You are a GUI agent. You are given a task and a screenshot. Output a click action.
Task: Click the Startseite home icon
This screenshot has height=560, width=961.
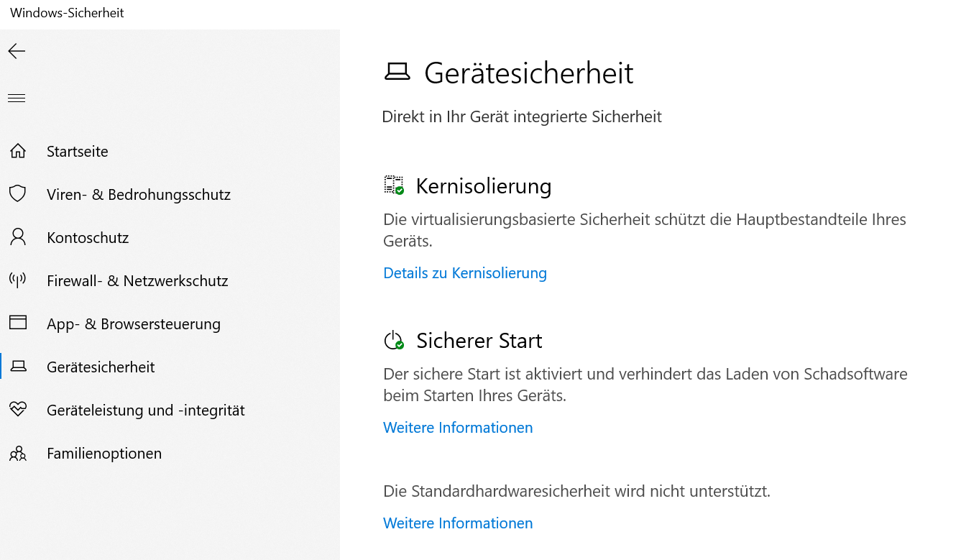(18, 151)
